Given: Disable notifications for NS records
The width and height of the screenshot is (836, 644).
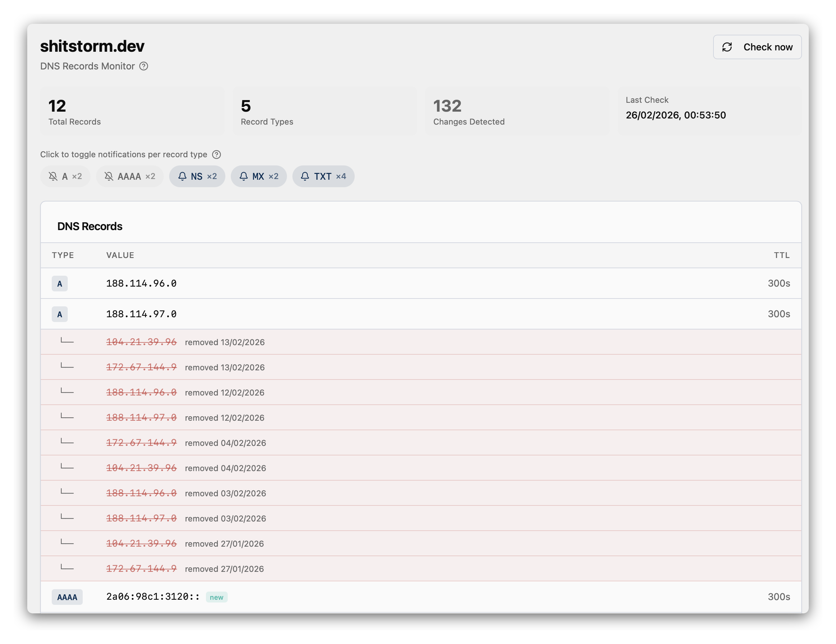Looking at the screenshot, I should (x=197, y=176).
